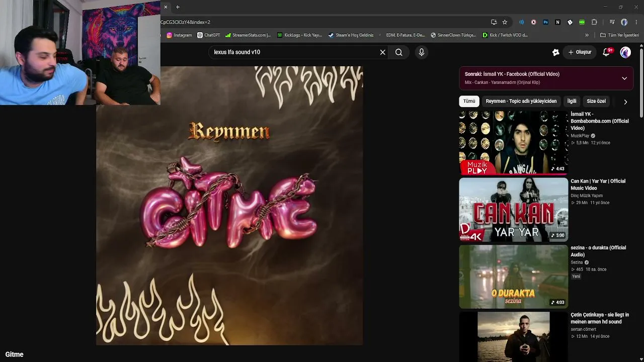The image size is (644, 362).
Task: Show hidden bookmarks with double chevron
Action: point(587,35)
